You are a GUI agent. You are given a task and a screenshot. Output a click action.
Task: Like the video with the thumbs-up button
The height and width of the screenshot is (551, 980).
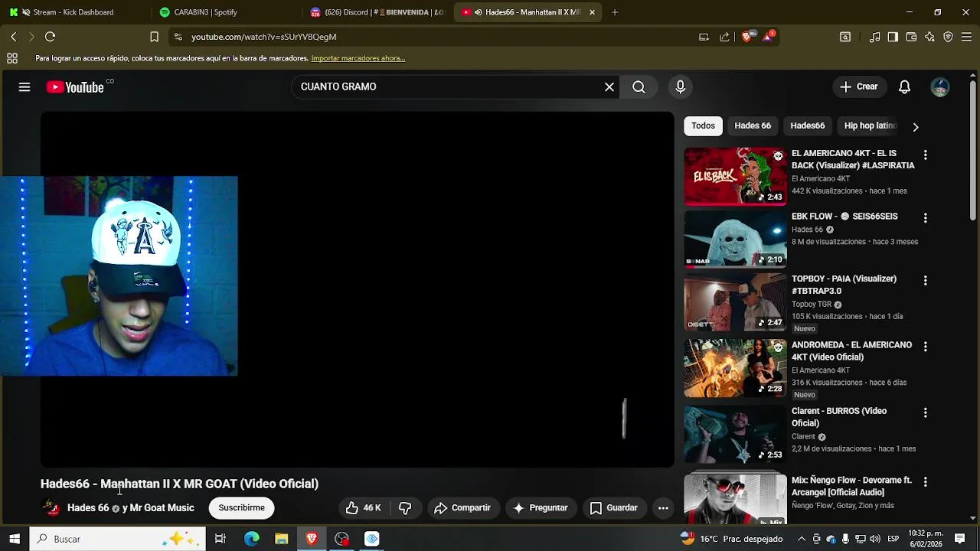363,507
